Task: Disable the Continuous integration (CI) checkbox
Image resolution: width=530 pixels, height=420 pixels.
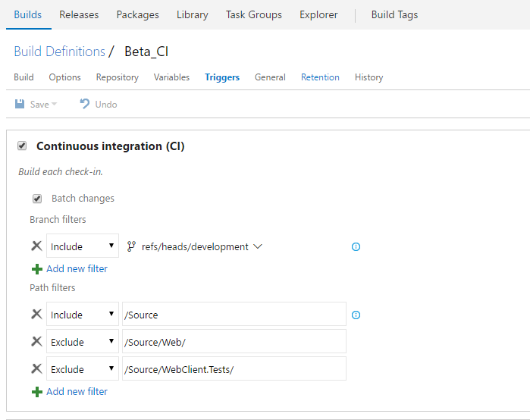Action: coord(22,146)
